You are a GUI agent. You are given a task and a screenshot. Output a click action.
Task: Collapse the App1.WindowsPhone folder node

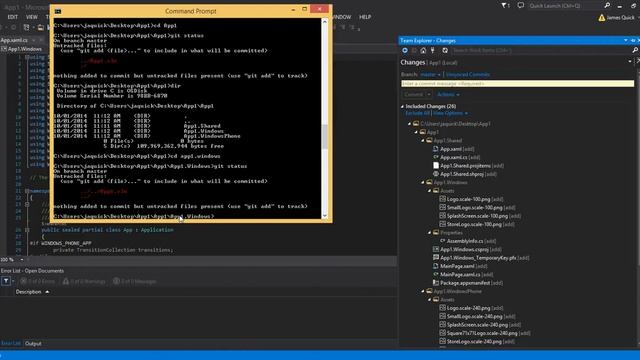(x=423, y=291)
